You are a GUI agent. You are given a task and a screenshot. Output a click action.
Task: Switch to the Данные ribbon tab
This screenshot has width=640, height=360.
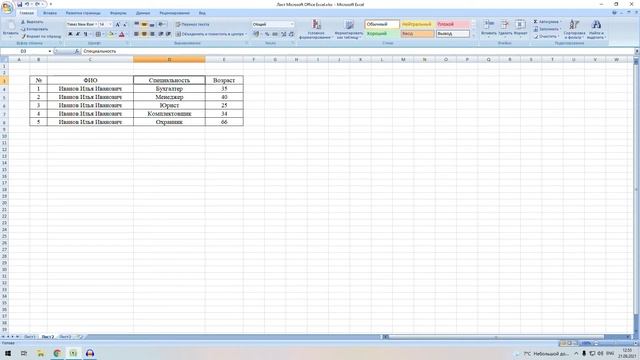[x=143, y=13]
